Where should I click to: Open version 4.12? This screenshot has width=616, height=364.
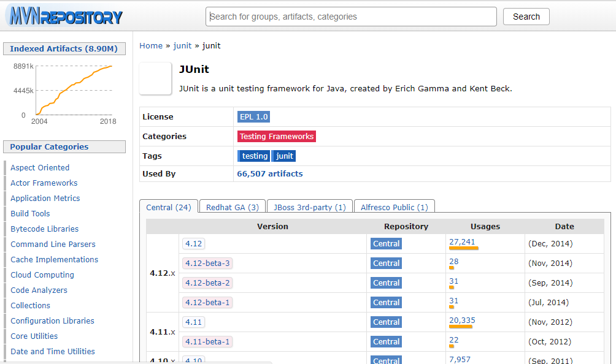click(x=194, y=243)
